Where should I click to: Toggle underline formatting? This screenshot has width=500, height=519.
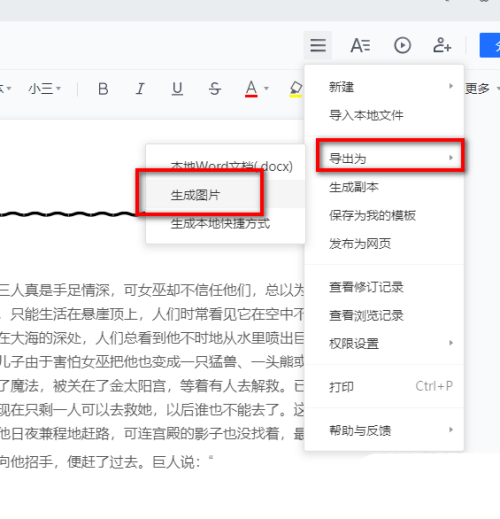tap(177, 89)
